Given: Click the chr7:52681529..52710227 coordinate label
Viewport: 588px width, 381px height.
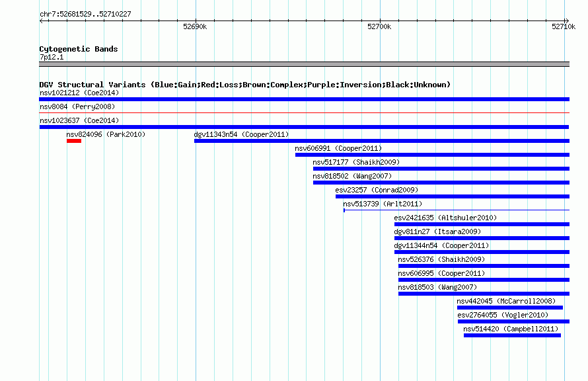Looking at the screenshot, I should click(85, 15).
